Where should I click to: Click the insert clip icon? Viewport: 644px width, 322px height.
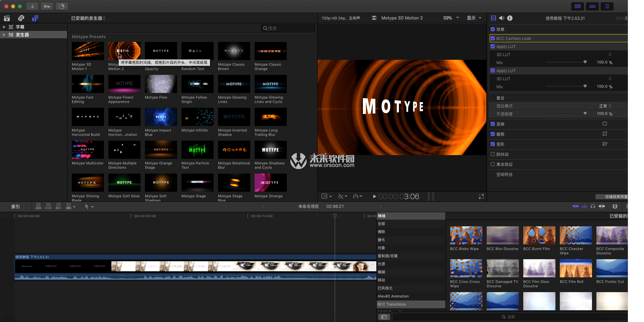coord(48,206)
